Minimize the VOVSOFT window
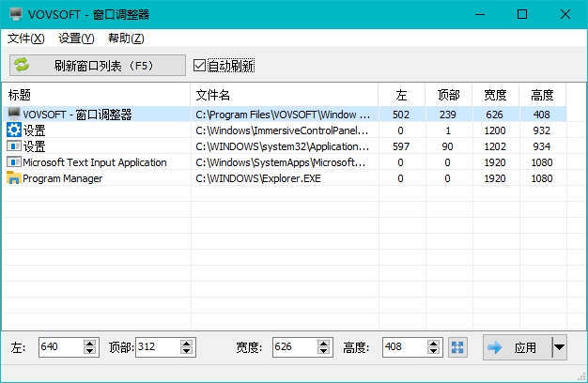588x383 pixels. (x=480, y=14)
